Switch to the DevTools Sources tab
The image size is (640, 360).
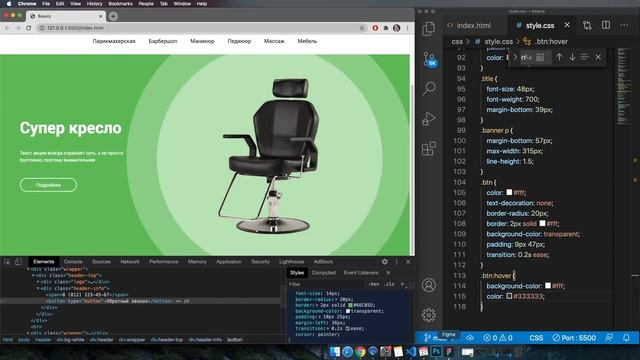pos(101,262)
